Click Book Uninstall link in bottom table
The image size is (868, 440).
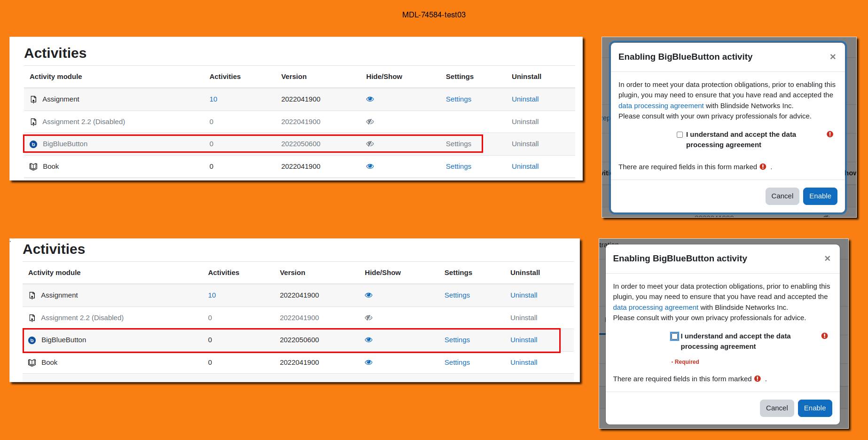[524, 362]
